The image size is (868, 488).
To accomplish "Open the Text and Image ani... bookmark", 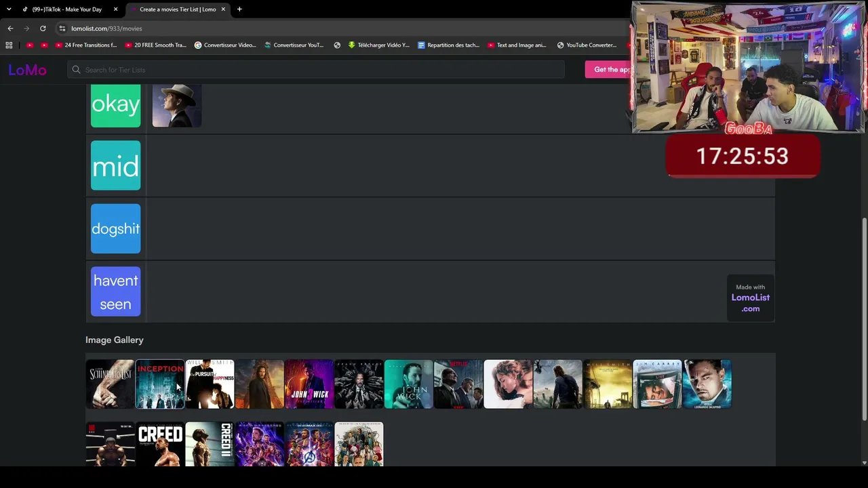I will pyautogui.click(x=517, y=45).
